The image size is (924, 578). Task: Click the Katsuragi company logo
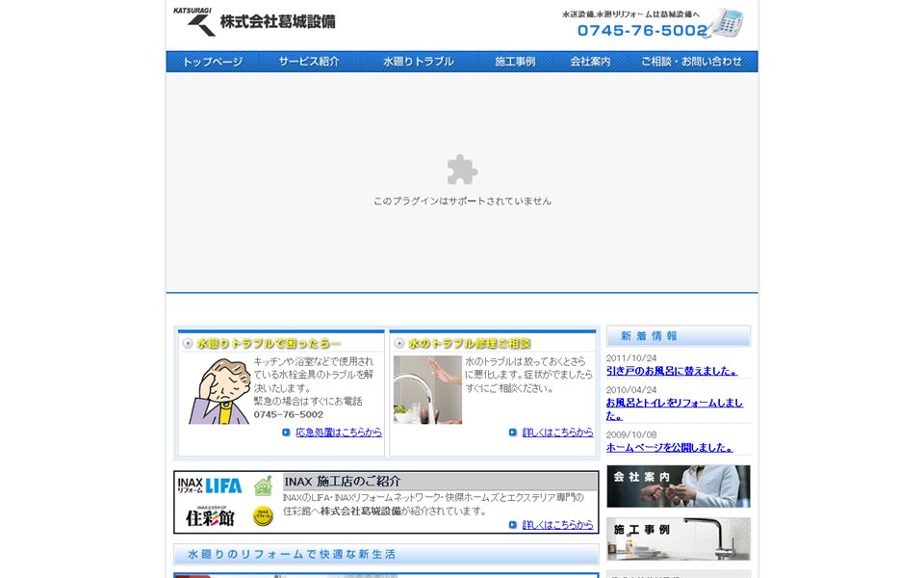tap(195, 22)
